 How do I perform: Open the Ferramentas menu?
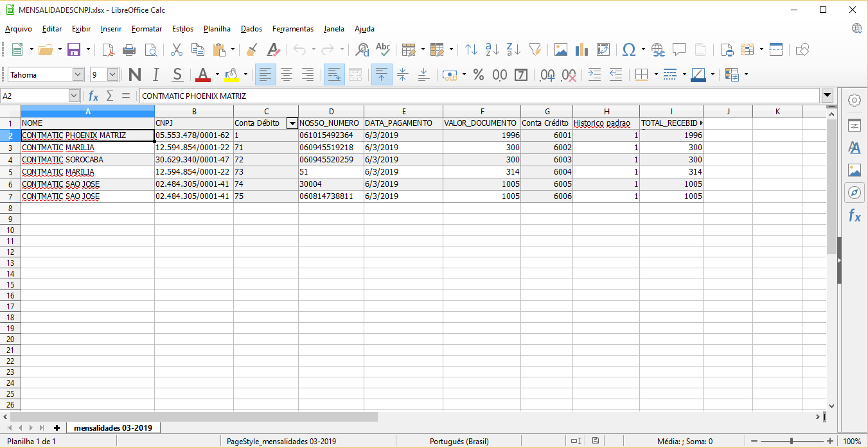tap(293, 29)
